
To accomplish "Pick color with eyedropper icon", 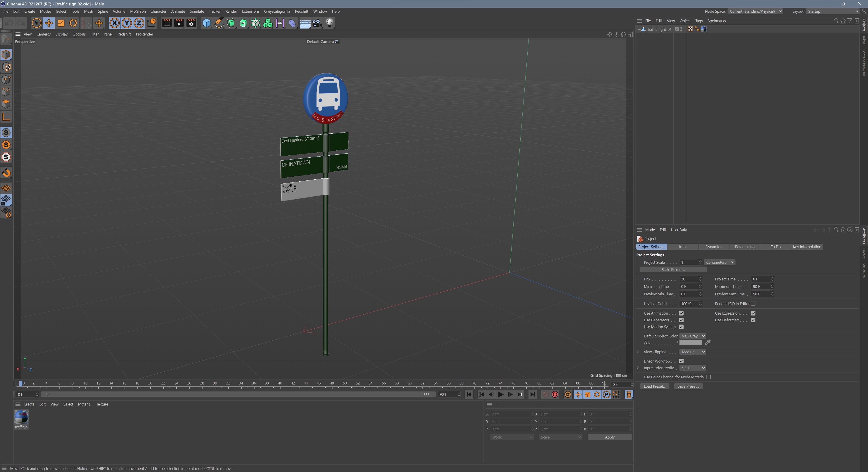I will point(708,343).
